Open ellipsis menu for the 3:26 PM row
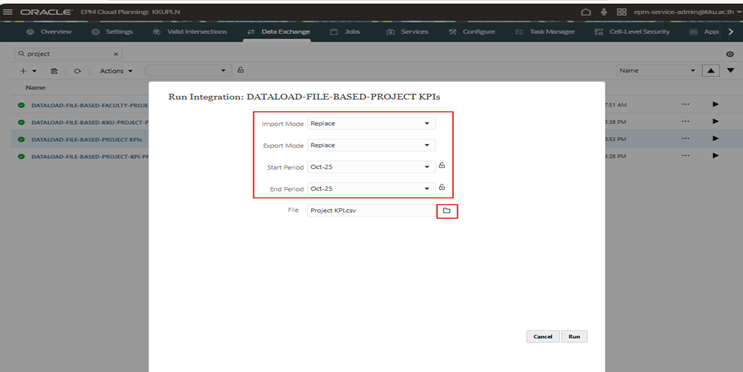This screenshot has height=372, width=743. tap(686, 155)
